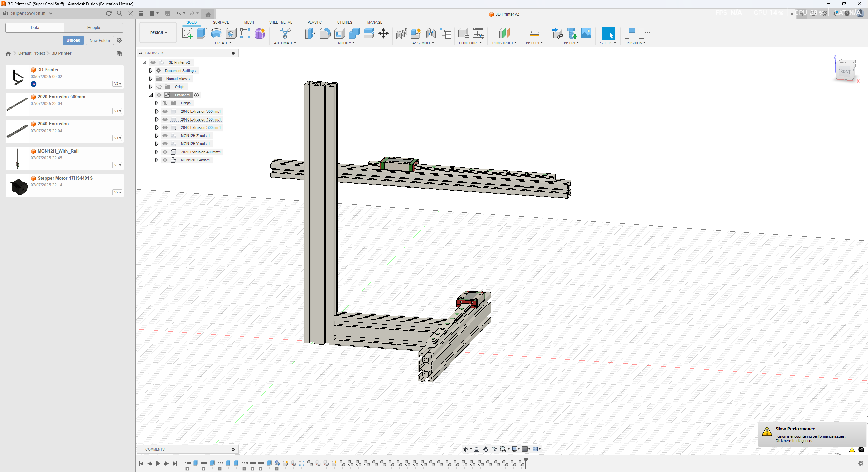Open the DESIGN workspace dropdown
Viewport: 868px width, 472px height.
158,33
